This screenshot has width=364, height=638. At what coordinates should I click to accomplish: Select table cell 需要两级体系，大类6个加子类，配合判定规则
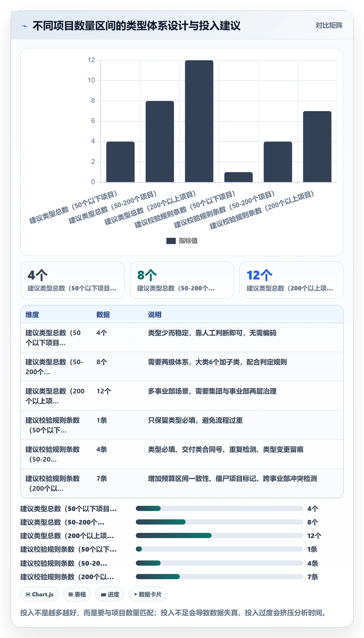[x=217, y=362]
